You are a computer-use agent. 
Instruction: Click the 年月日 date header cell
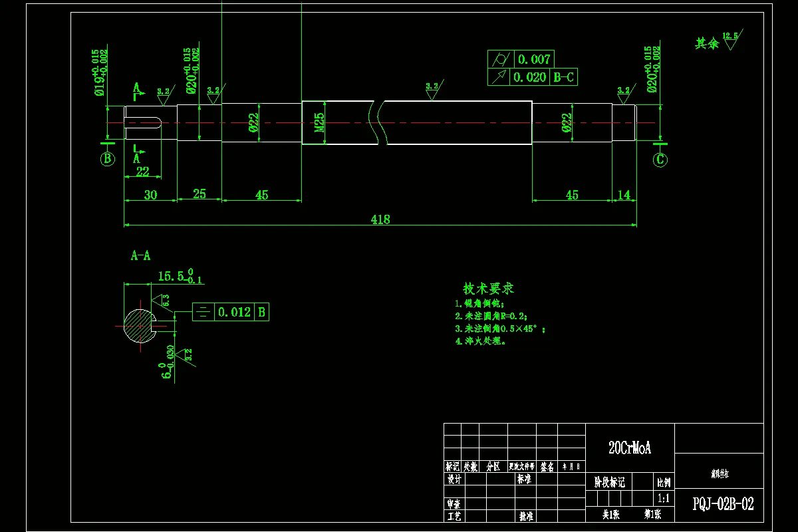click(571, 467)
